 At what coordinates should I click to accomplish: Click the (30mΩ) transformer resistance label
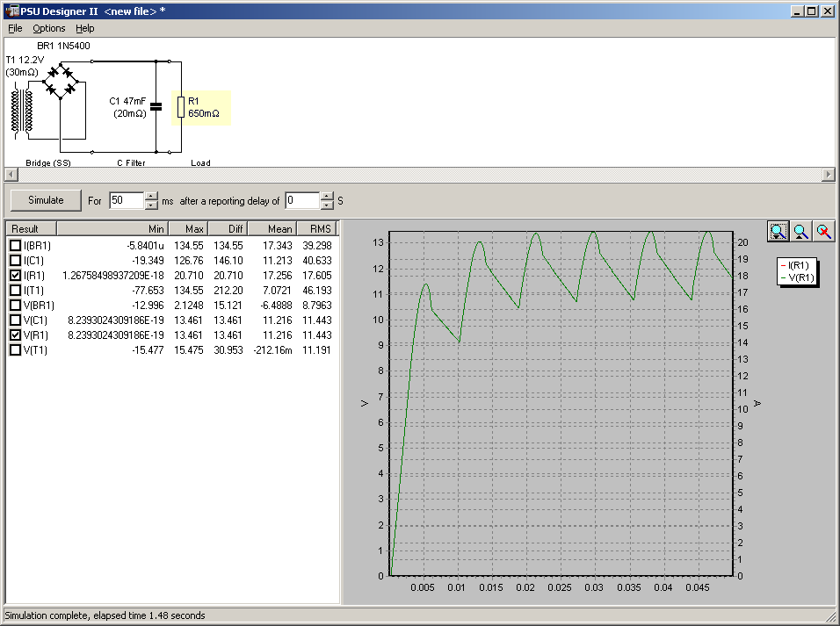[22, 72]
